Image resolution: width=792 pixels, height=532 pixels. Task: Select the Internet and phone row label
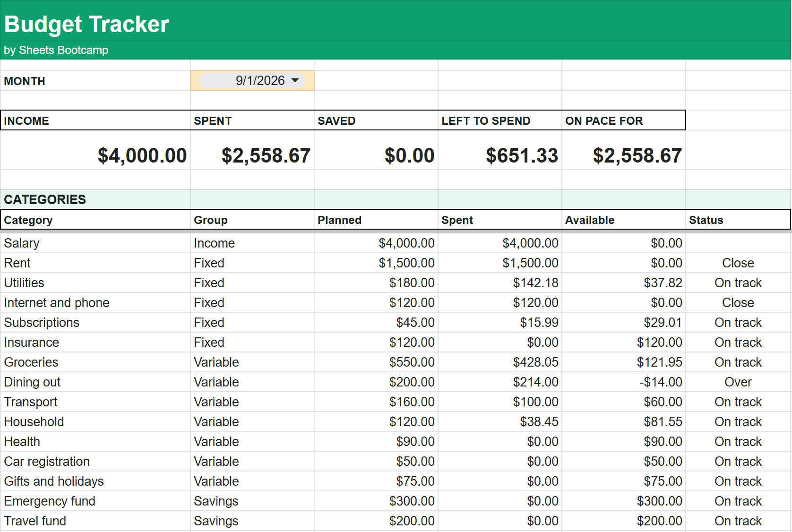[x=95, y=302]
